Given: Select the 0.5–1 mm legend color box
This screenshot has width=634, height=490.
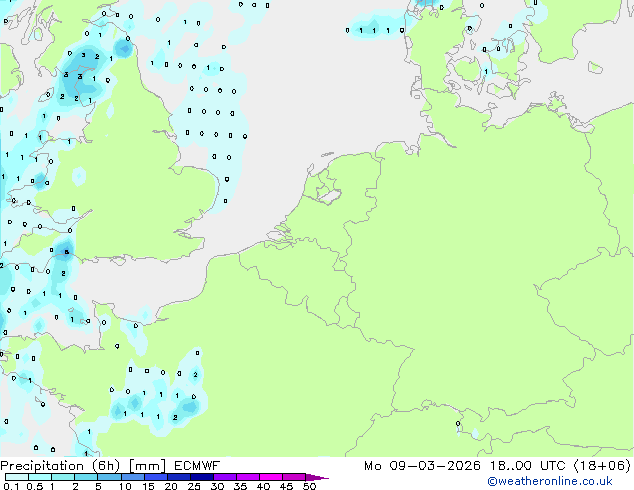Looking at the screenshot, I should point(40,477).
